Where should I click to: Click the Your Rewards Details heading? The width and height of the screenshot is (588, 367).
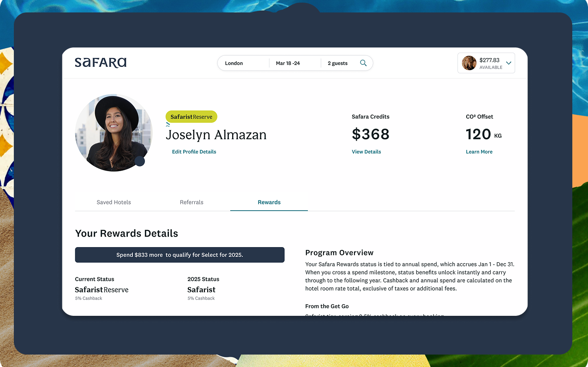coord(126,233)
